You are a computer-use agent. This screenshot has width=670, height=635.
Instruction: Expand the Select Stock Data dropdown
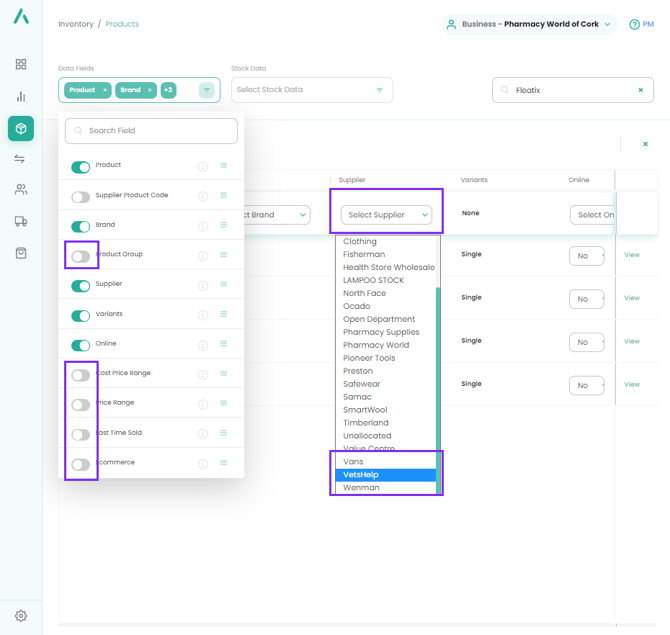(312, 90)
